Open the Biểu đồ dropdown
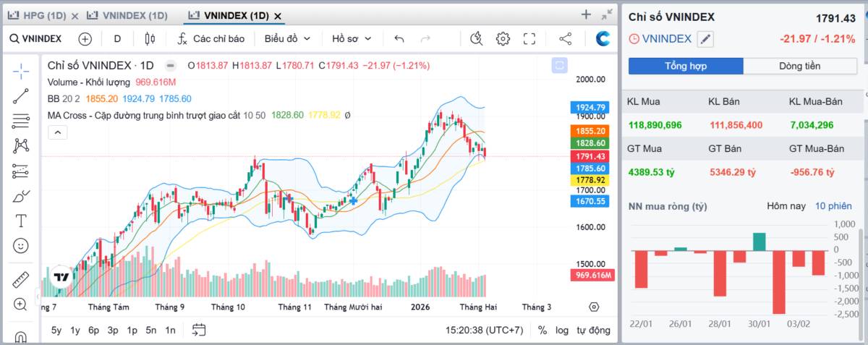868x345 pixels. tap(287, 38)
